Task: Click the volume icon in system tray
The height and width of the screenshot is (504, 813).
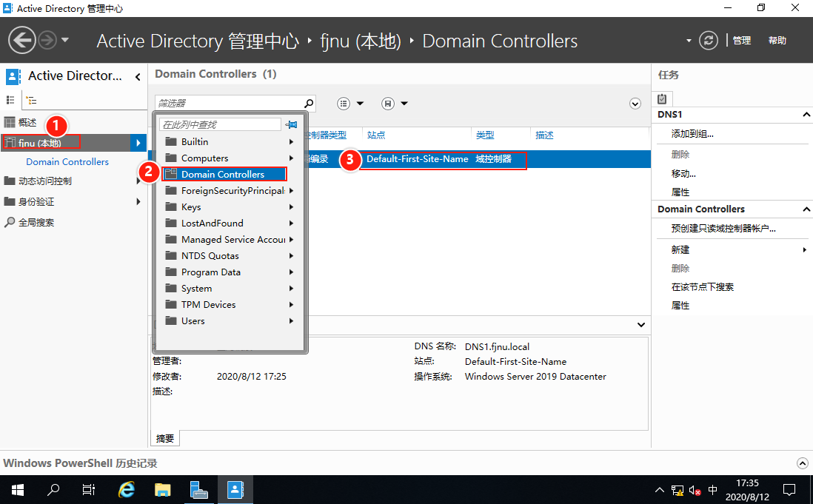Action: coord(695,490)
